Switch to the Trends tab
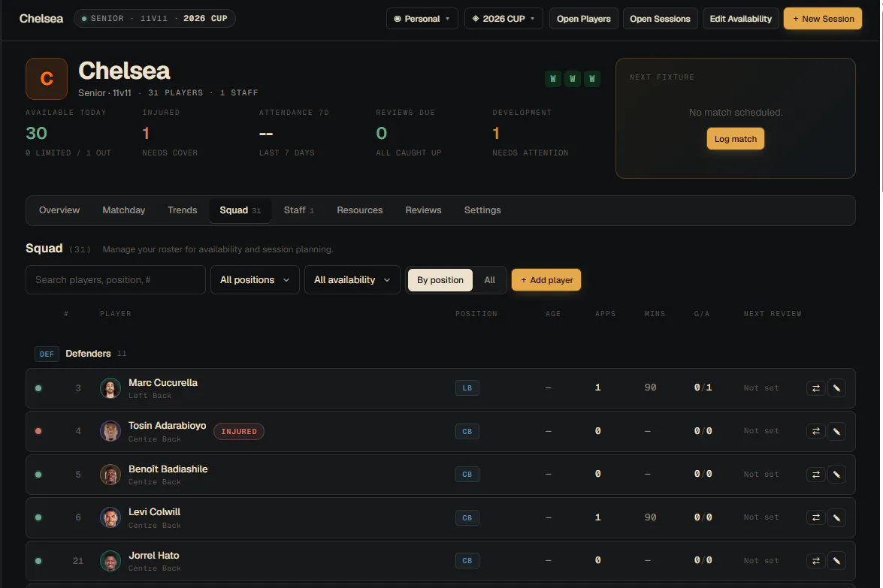Viewport: 883px width, 588px height. (183, 210)
